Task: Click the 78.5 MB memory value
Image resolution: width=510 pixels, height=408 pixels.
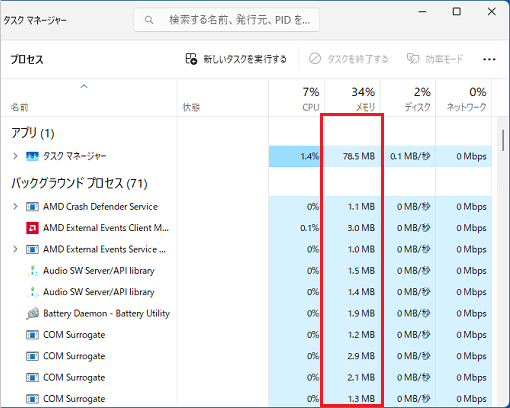Action: tap(359, 156)
